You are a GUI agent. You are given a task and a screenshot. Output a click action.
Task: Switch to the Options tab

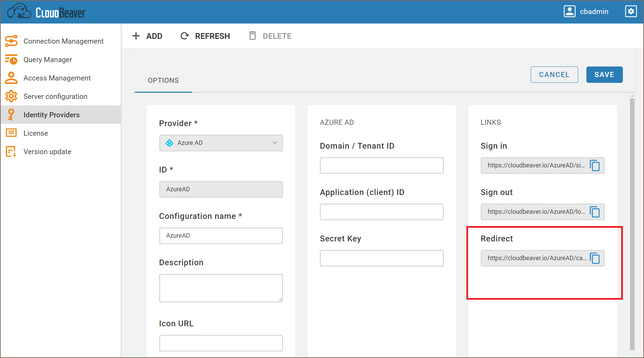(163, 80)
